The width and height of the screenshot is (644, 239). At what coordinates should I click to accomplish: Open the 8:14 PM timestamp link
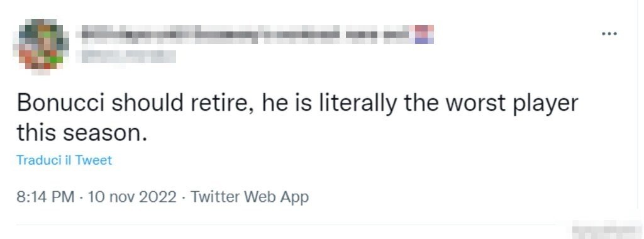point(45,197)
